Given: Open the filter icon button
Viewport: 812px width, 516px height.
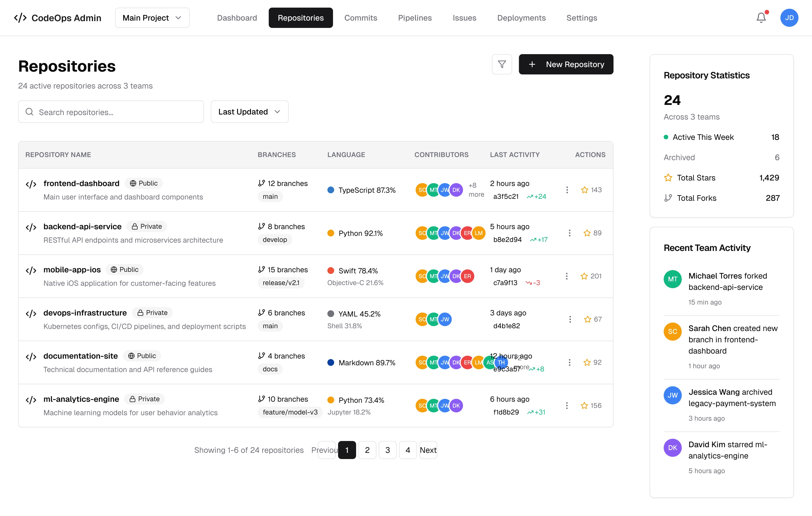Looking at the screenshot, I should tap(502, 64).
